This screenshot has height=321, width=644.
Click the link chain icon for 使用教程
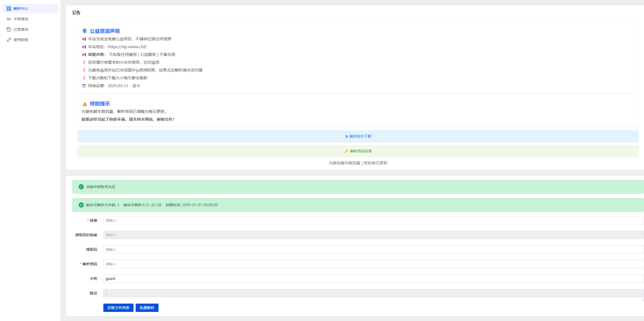click(9, 40)
